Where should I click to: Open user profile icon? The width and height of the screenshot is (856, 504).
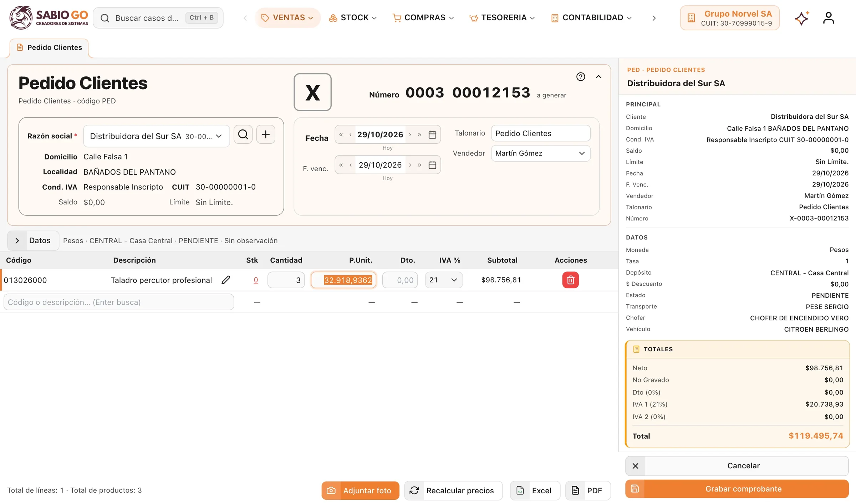coord(829,18)
